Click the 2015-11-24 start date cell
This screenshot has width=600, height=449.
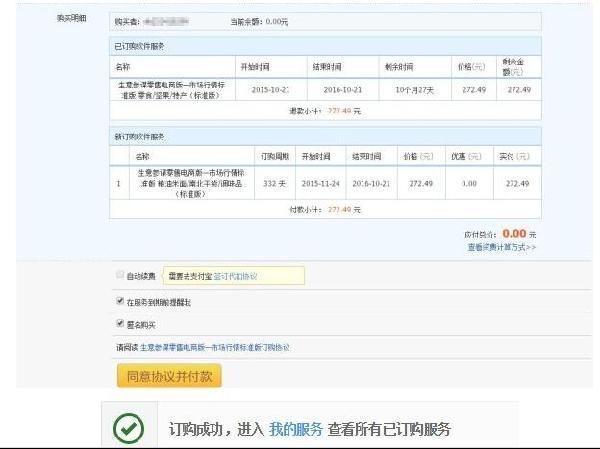point(321,184)
